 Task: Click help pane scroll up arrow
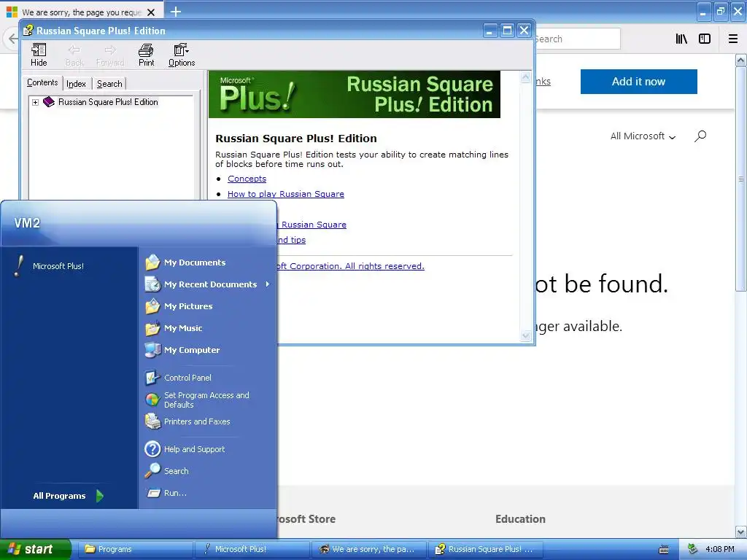tap(525, 77)
